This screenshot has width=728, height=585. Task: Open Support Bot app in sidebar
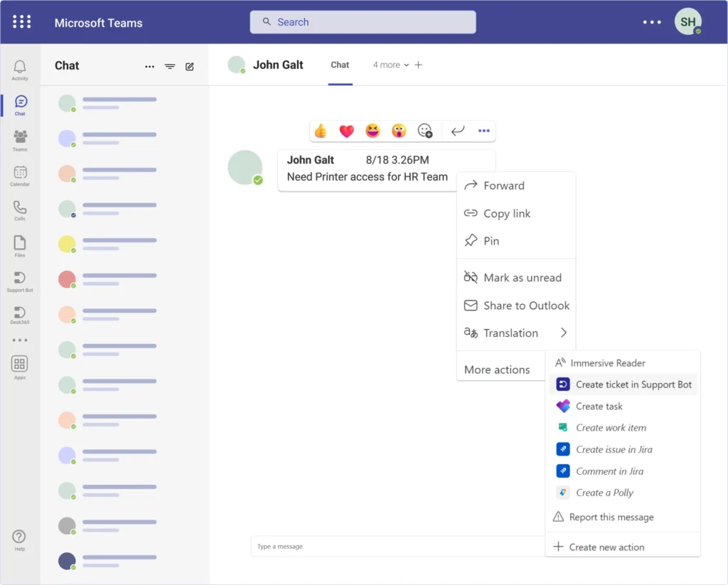pos(20,280)
